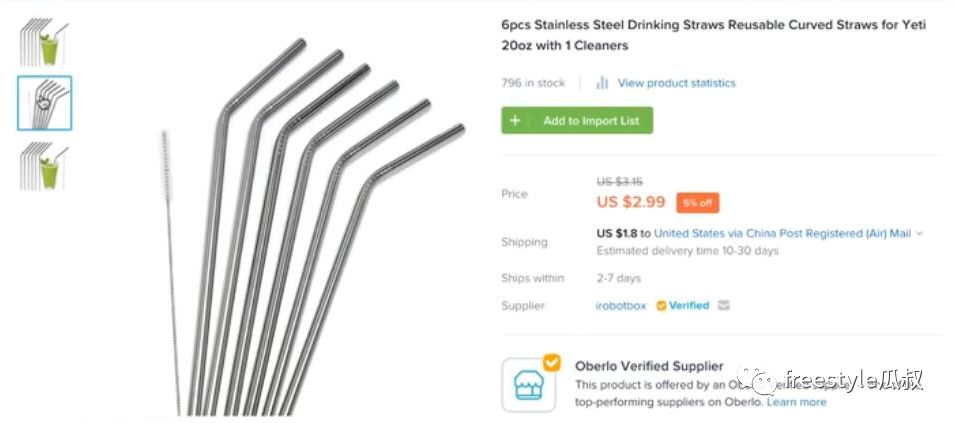The width and height of the screenshot is (954, 423).
Task: Expand the shipping method dropdown chevron
Action: tap(920, 234)
